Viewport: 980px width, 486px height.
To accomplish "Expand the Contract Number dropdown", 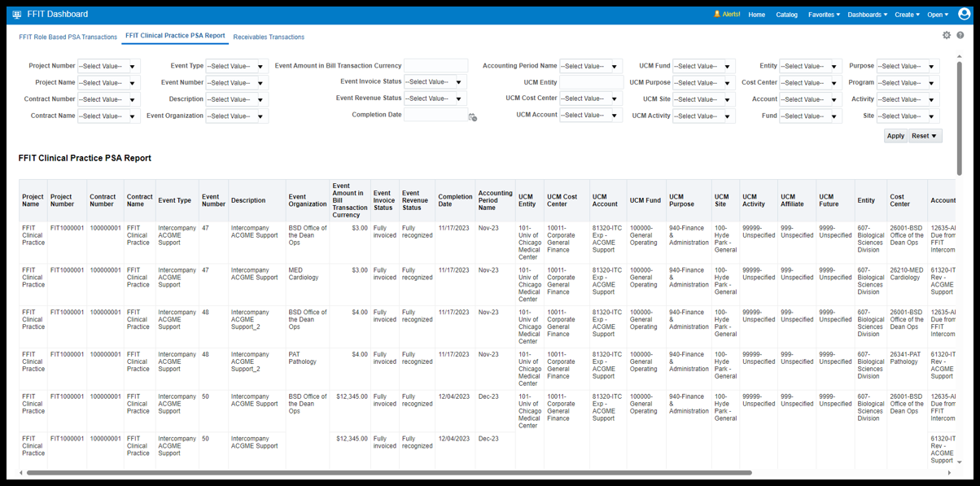I will [109, 99].
